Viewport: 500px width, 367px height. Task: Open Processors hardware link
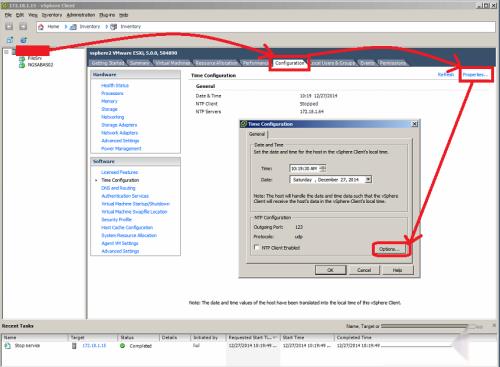(x=112, y=93)
